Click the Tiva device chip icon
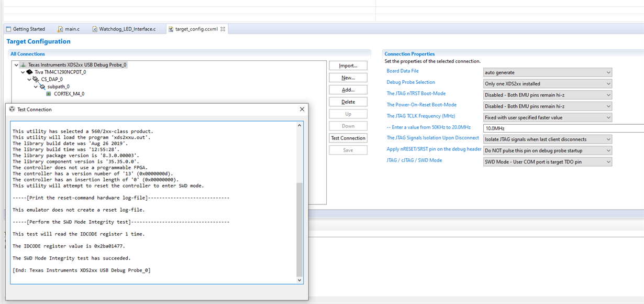 point(30,72)
